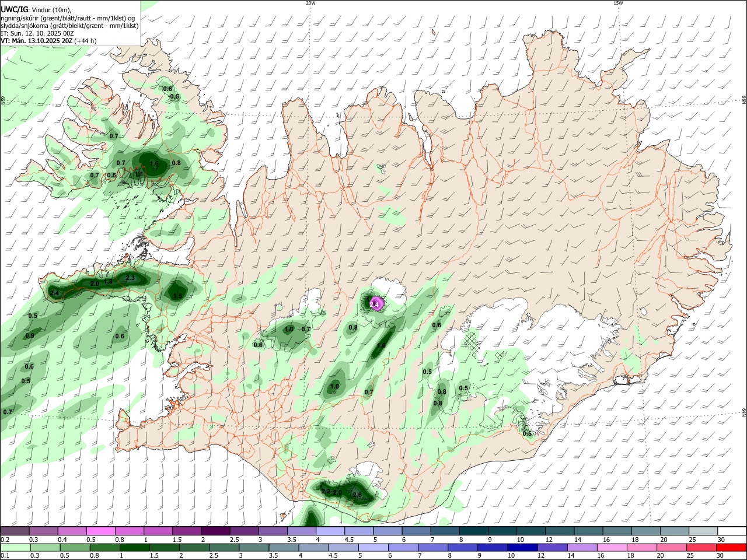Click the 1.6 value just below the pink blob
Image resolution: width=747 pixels, height=560 pixels.
point(381,346)
